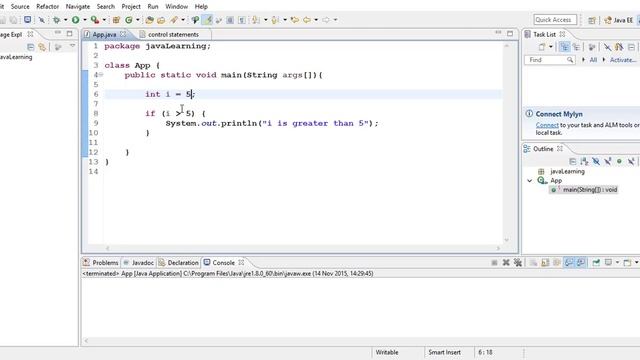The image size is (640, 360).
Task: Click the Open Perspective icon
Action: point(591,20)
